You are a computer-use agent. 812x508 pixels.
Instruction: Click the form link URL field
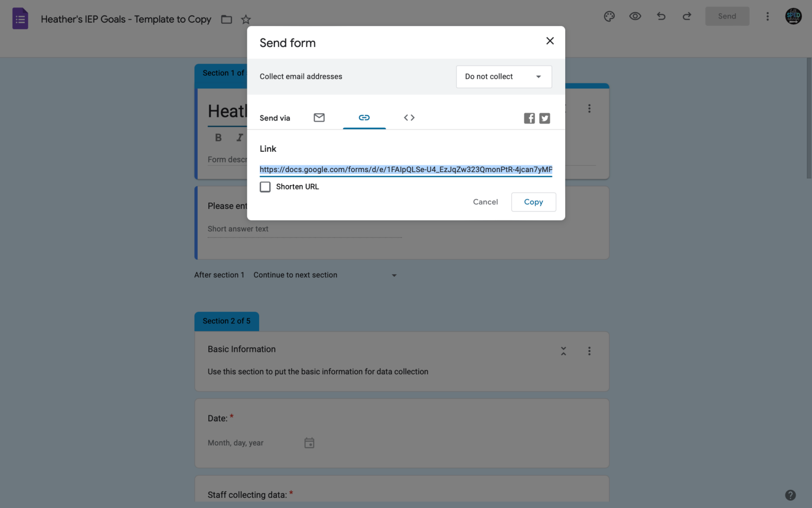coord(405,169)
